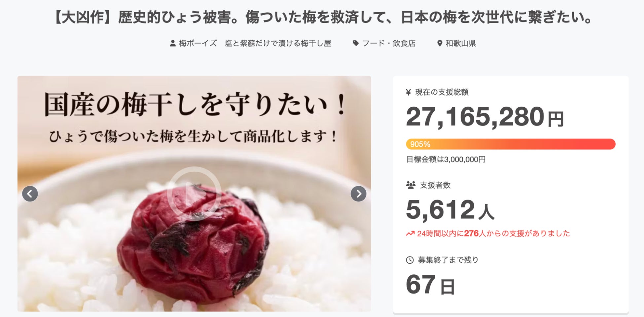
Task: Click the tag icon beside フード・飲食店
Action: tap(356, 43)
